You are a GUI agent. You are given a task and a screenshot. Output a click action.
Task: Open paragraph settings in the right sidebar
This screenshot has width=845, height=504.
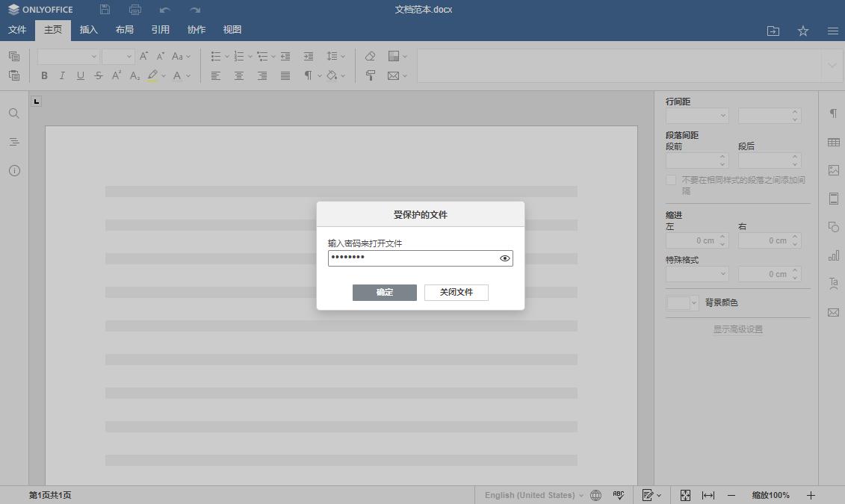pyautogui.click(x=833, y=113)
